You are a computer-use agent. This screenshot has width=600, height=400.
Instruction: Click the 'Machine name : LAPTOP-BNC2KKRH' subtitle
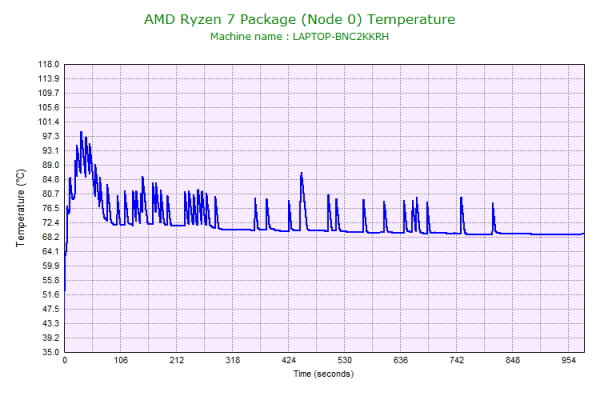(300, 37)
